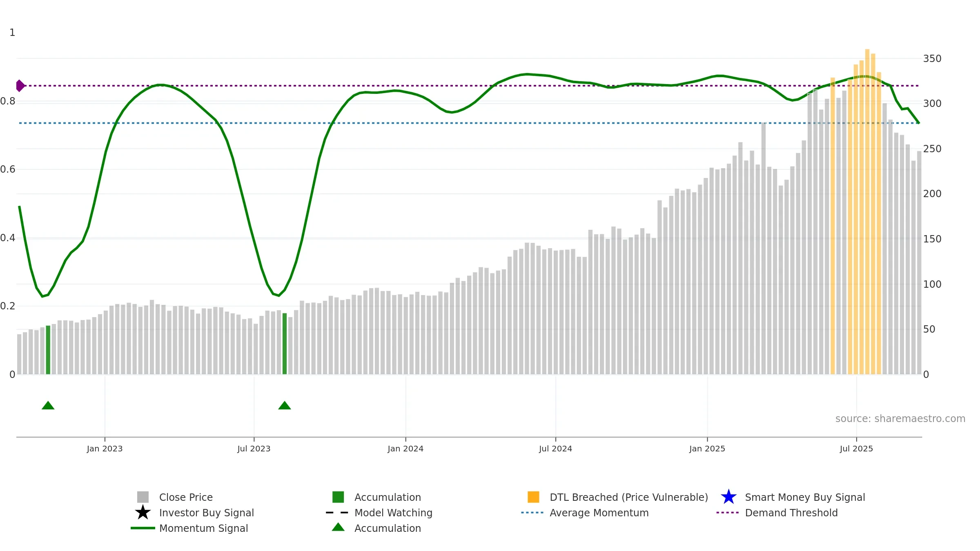Click the green accumulation triangle near Jul 2023
Viewport: 980px width, 551px height.
pos(285,405)
